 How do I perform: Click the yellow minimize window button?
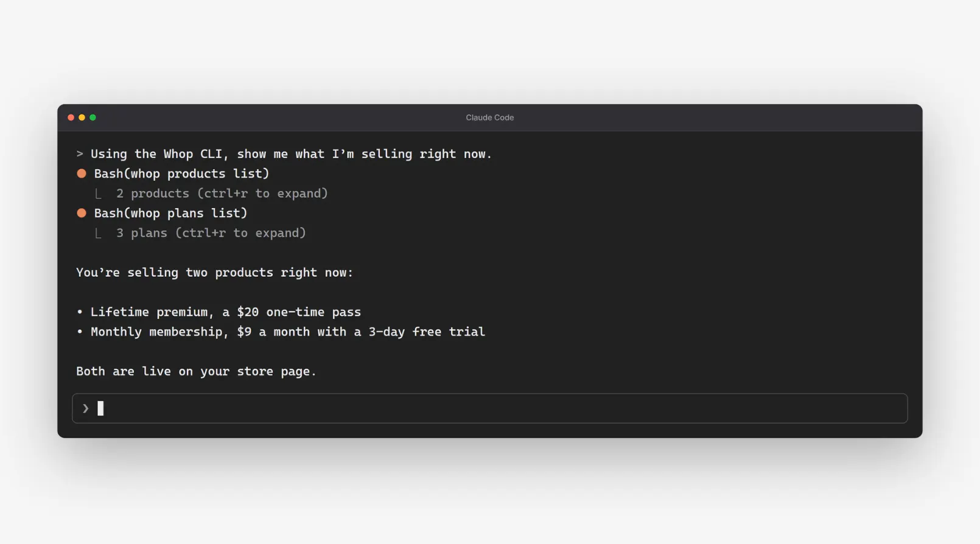[82, 117]
